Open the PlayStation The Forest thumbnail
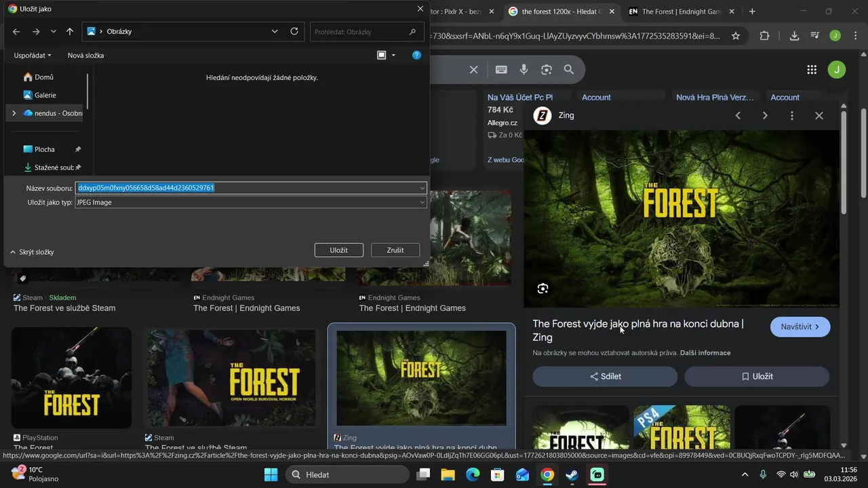Viewport: 868px width, 488px height. (71, 378)
